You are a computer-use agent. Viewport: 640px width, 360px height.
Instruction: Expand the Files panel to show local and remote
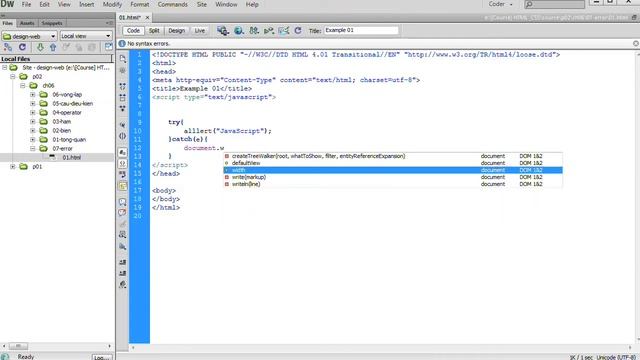109,47
